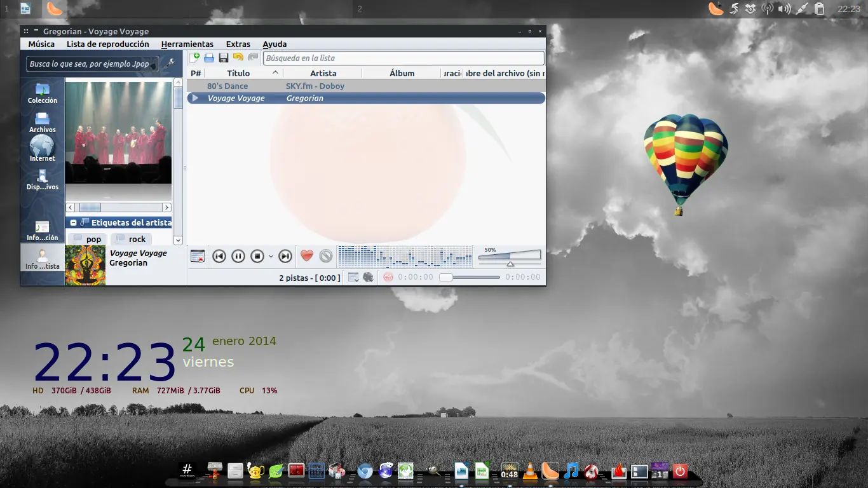The image size is (868, 488).
Task: Click the Dropbox tray icon
Action: click(x=750, y=8)
